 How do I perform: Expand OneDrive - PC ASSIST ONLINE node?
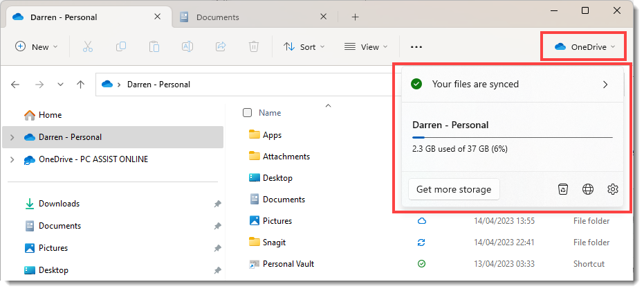point(12,159)
